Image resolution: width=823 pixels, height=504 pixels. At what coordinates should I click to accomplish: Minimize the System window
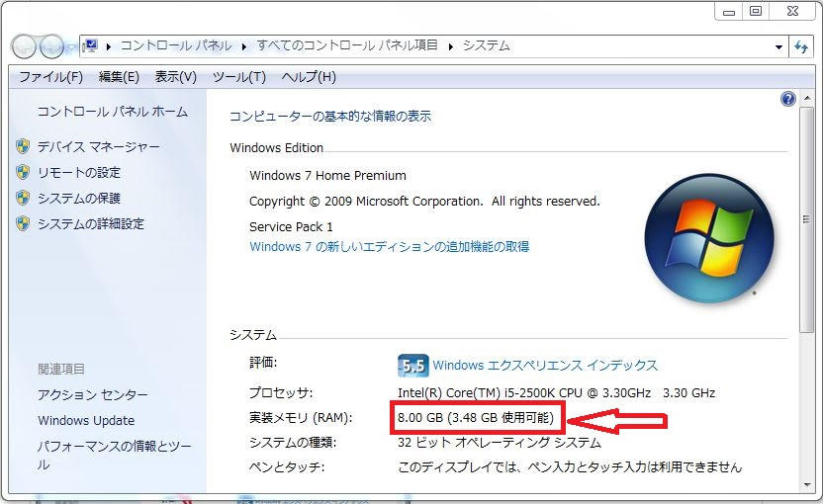point(728,12)
